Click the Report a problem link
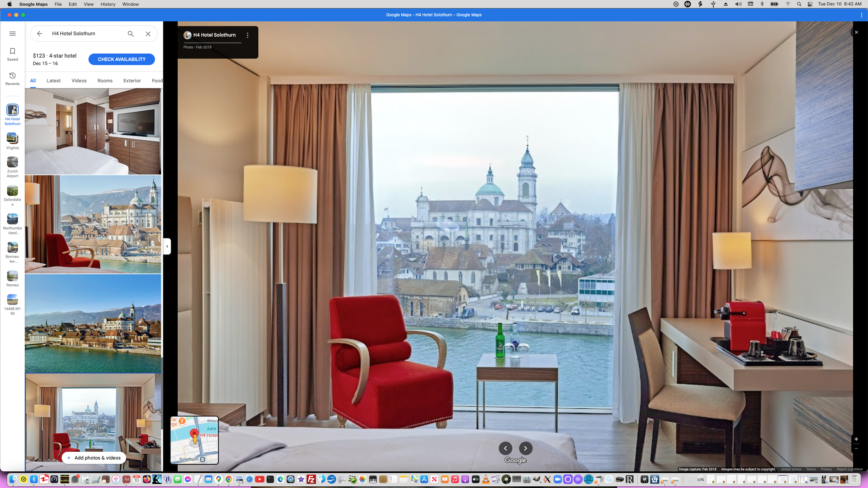868x488 pixels. (849, 469)
